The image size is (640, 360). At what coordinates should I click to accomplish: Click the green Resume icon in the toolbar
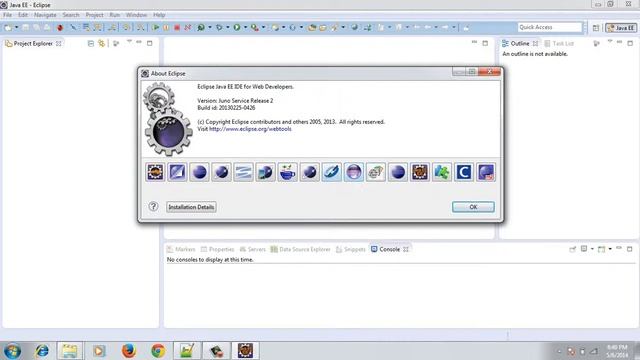coord(156,27)
